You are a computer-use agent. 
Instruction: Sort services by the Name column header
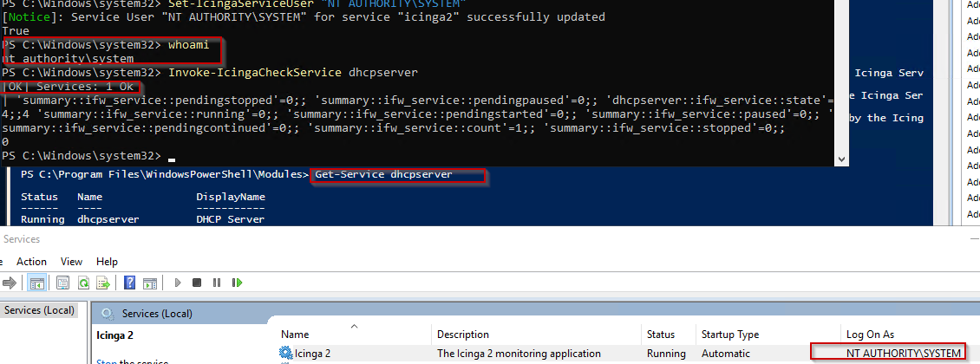pos(295,335)
